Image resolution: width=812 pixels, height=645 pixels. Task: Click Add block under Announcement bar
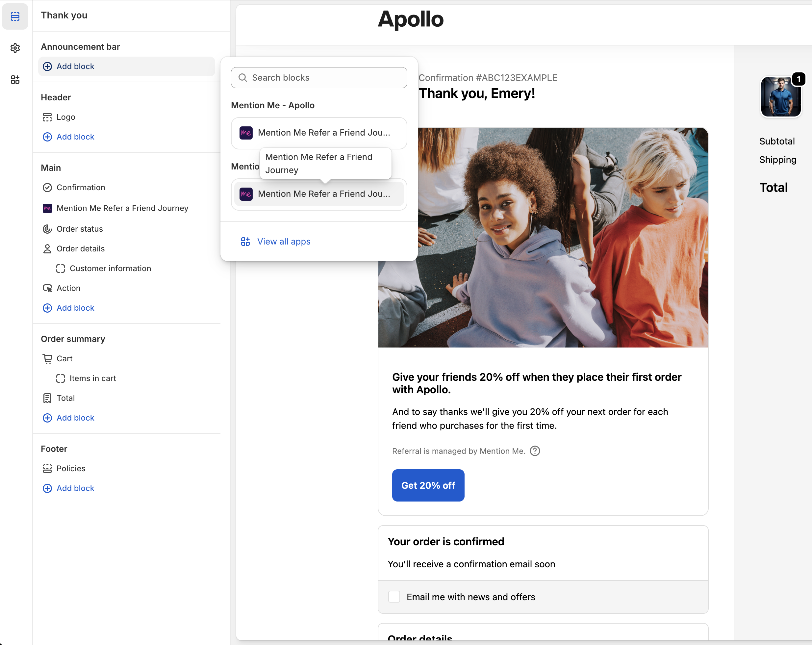pos(75,66)
